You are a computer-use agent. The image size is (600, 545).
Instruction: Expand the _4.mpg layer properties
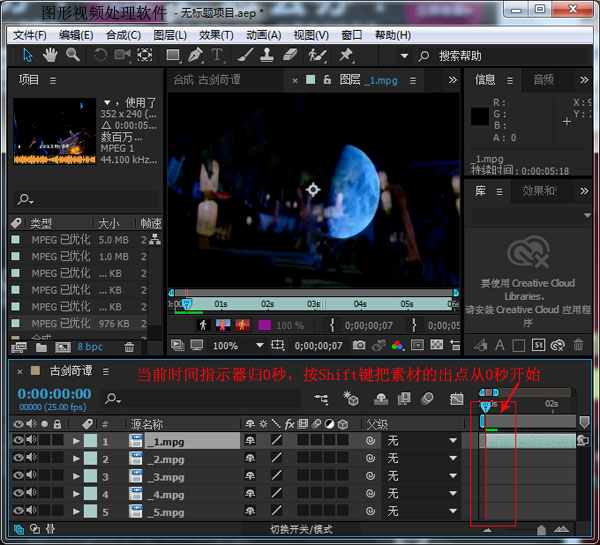(76, 494)
